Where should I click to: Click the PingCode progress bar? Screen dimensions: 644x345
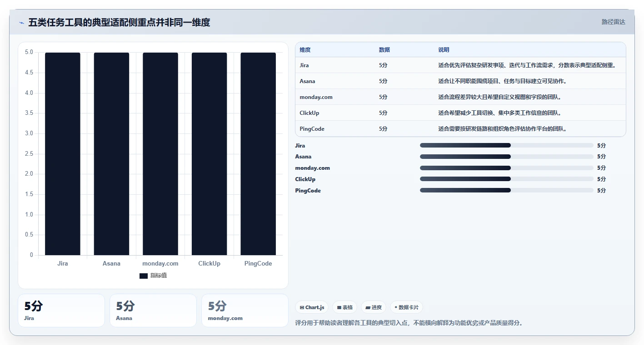point(507,190)
